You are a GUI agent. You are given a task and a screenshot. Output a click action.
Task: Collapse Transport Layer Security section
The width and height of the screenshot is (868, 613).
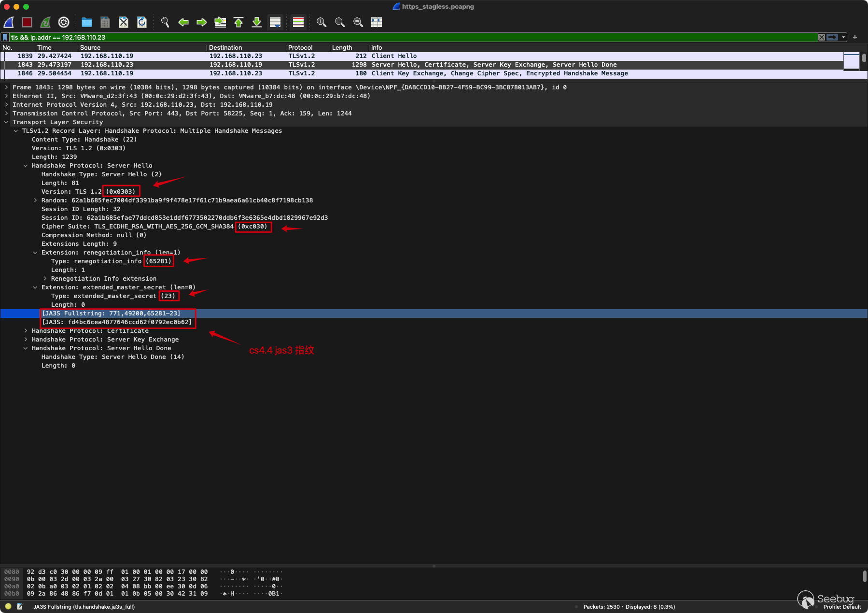click(6, 122)
